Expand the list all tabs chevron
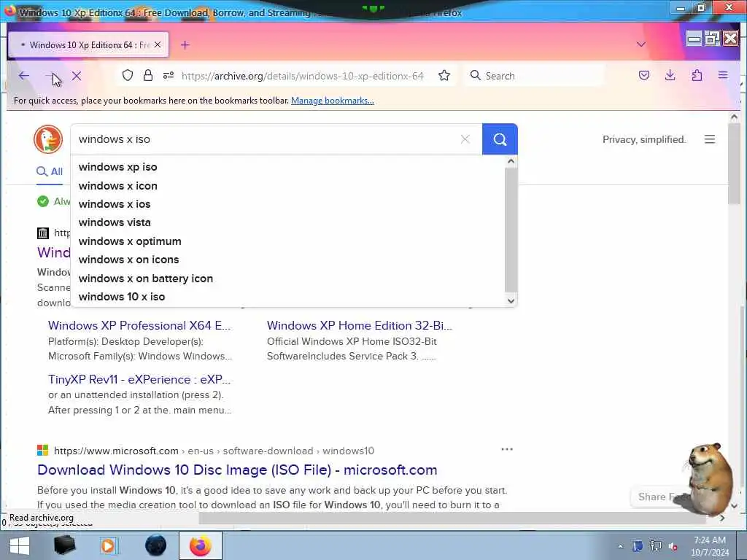Screen dimensions: 747x560 coord(641,44)
